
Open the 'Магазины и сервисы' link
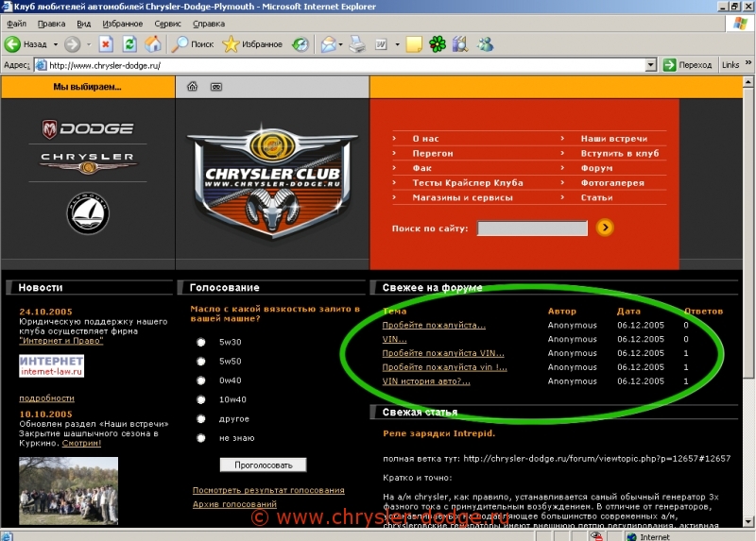462,198
